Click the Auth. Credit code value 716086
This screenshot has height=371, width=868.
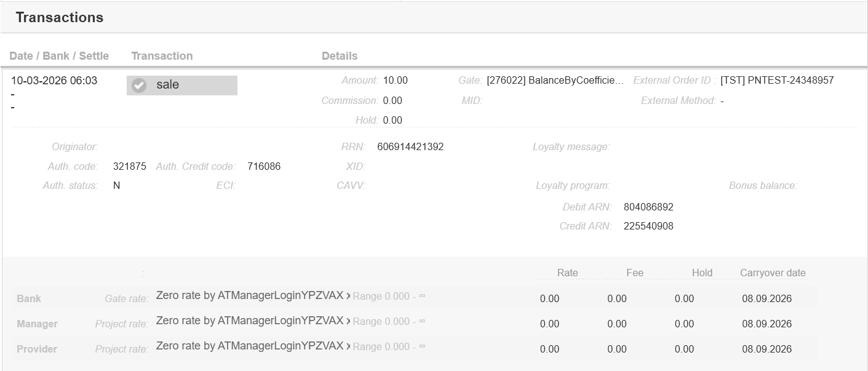click(x=264, y=166)
